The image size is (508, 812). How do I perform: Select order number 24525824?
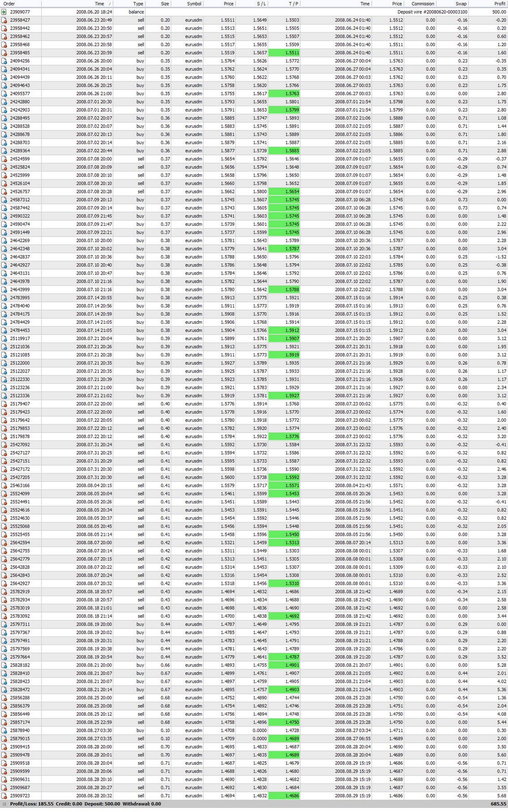[x=20, y=167]
